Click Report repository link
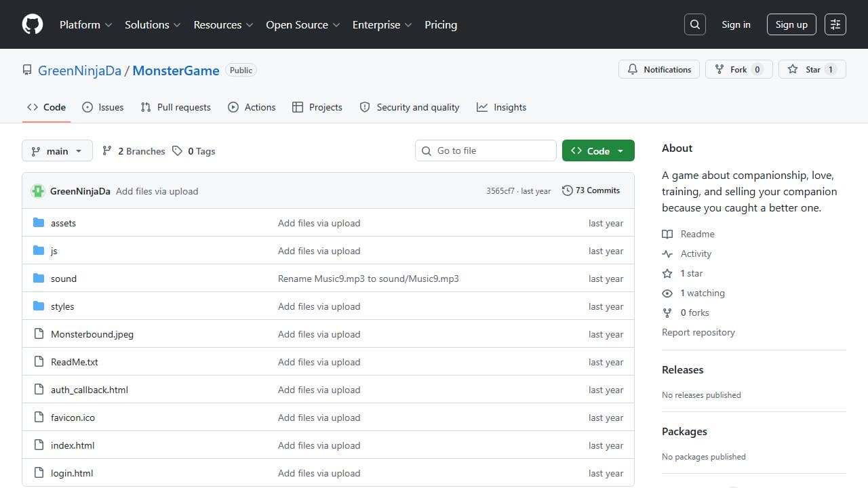This screenshot has width=868, height=488. 698,332
